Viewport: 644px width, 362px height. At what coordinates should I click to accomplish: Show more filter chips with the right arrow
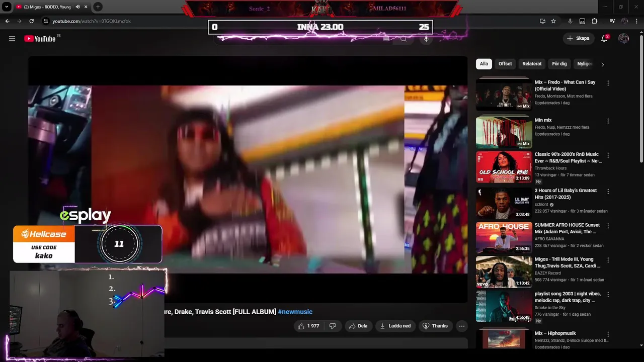[x=602, y=64]
